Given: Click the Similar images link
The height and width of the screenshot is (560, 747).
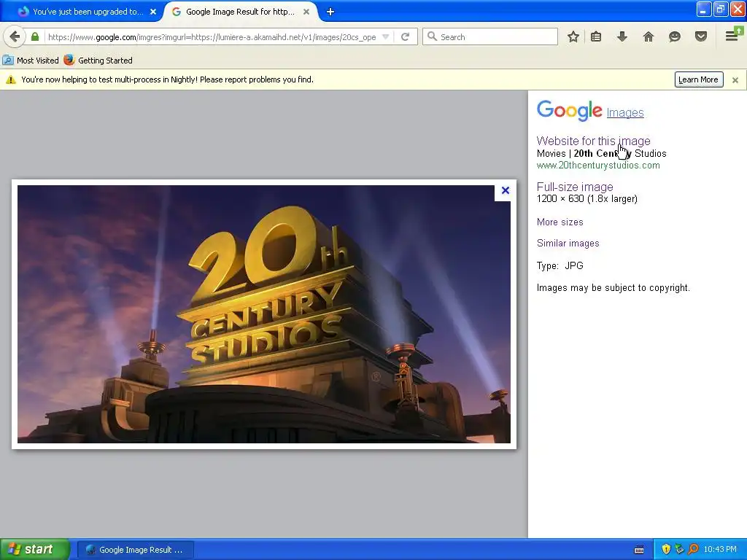Looking at the screenshot, I should tap(568, 243).
